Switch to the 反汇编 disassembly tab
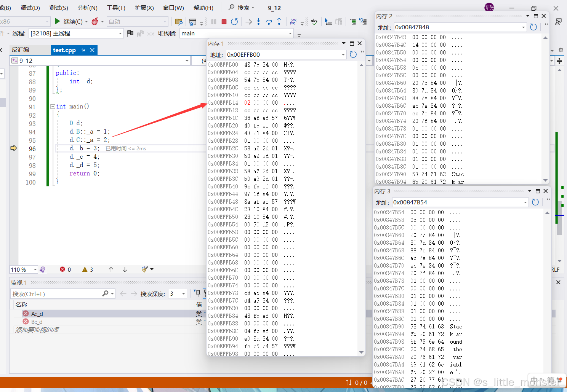567x392 pixels. pyautogui.click(x=20, y=50)
